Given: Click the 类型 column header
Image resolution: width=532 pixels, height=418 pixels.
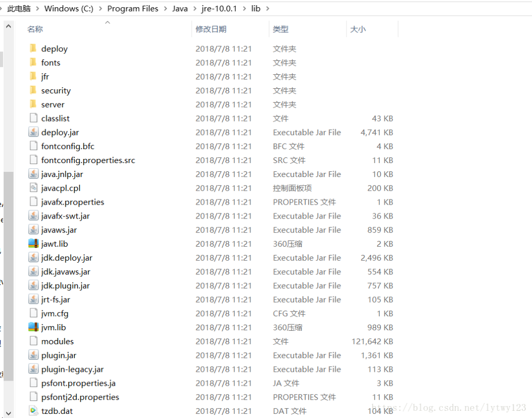Looking at the screenshot, I should (281, 30).
